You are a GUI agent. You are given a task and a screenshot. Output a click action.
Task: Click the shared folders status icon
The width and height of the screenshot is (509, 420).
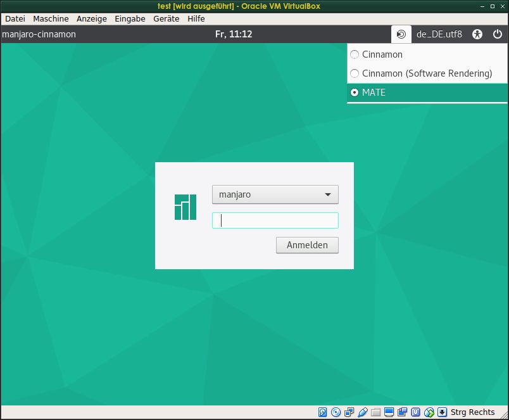point(376,412)
